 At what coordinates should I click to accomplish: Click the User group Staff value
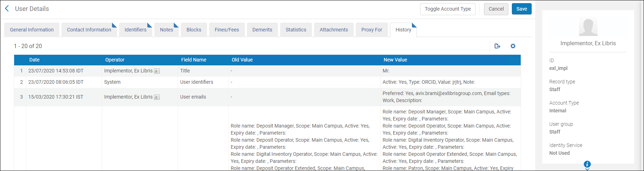tap(555, 132)
